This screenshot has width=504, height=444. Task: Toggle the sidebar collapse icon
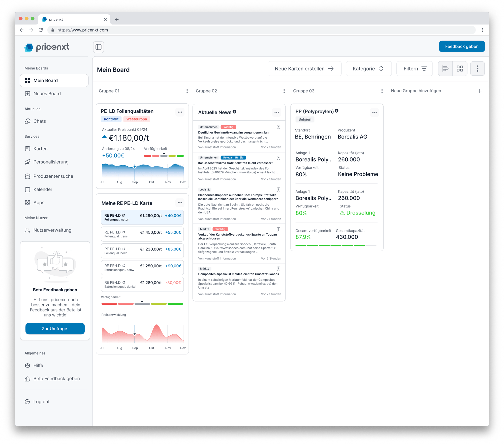(x=99, y=47)
